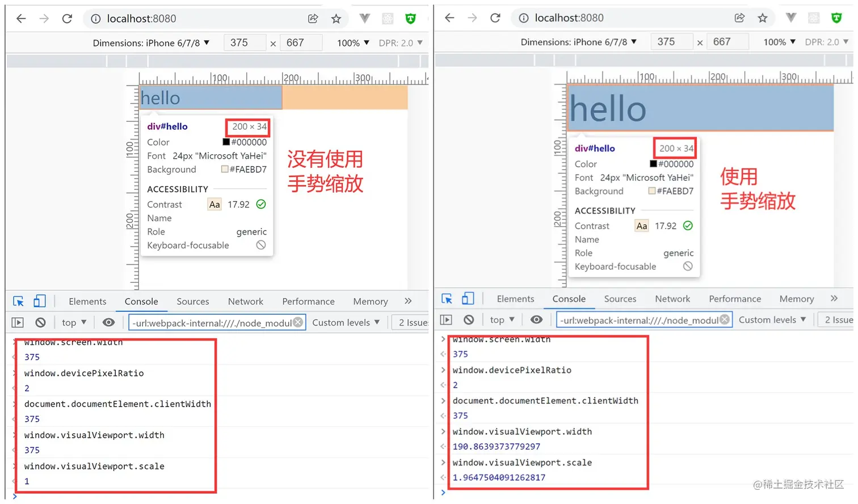Image resolution: width=858 pixels, height=504 pixels.
Task: Switch to the Elements tab in left DevTools
Action: pos(87,302)
